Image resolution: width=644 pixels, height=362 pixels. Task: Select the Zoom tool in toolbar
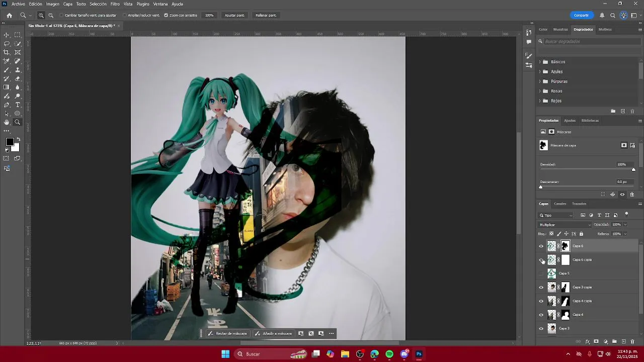tap(18, 122)
